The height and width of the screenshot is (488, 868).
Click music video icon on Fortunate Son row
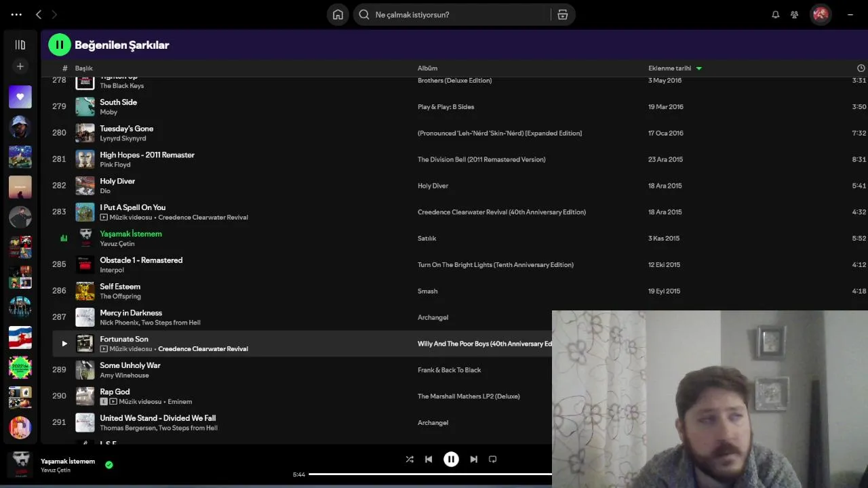pyautogui.click(x=104, y=349)
